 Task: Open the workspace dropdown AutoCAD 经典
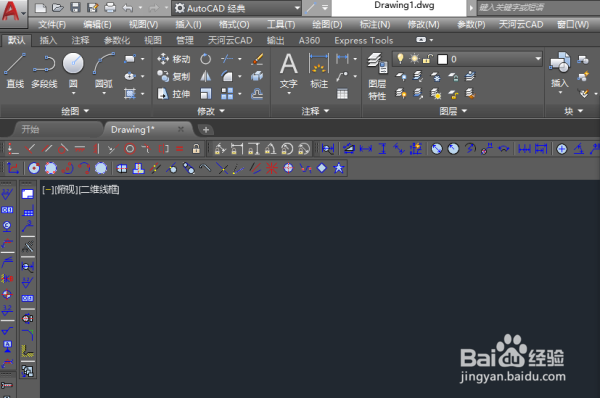[x=237, y=8]
